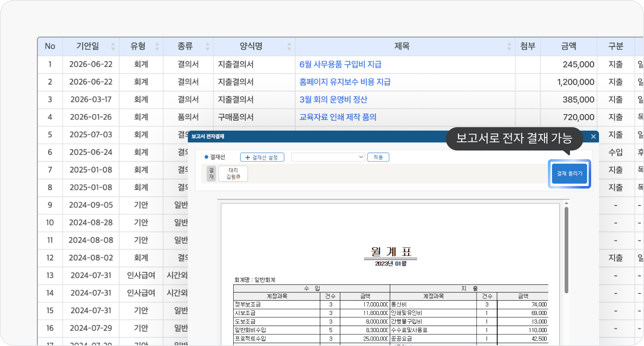644x346 pixels.
Task: Sort table by 기안일 column arrows
Action: coord(113,46)
